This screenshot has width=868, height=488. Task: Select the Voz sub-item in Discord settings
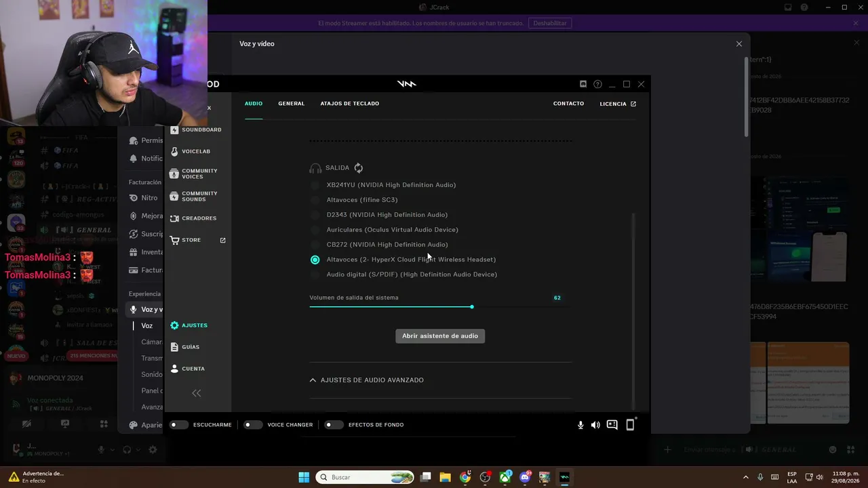coord(147,326)
